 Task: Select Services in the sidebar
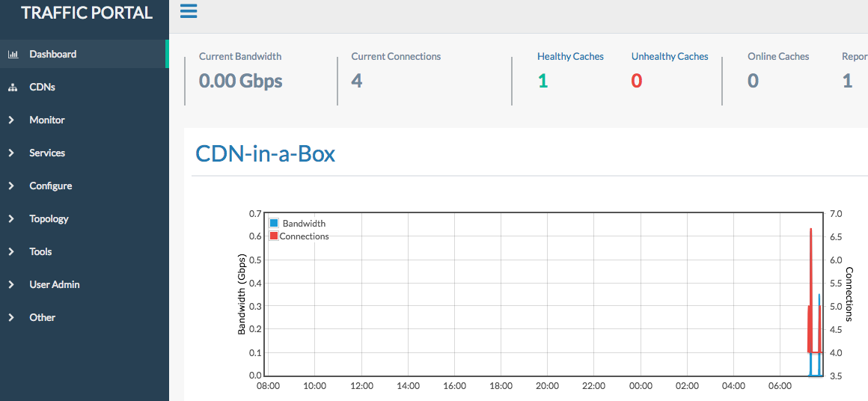(x=84, y=153)
